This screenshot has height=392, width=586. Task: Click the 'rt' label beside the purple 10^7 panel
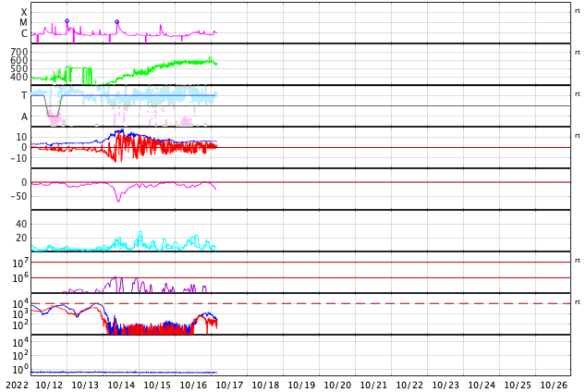577,261
